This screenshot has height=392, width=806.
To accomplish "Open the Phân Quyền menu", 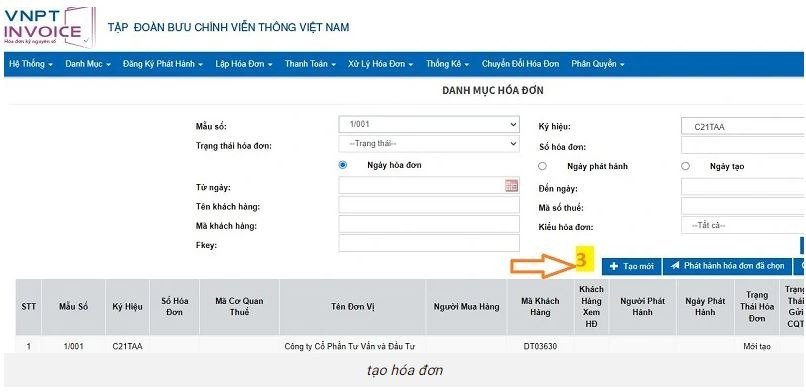I will [597, 64].
